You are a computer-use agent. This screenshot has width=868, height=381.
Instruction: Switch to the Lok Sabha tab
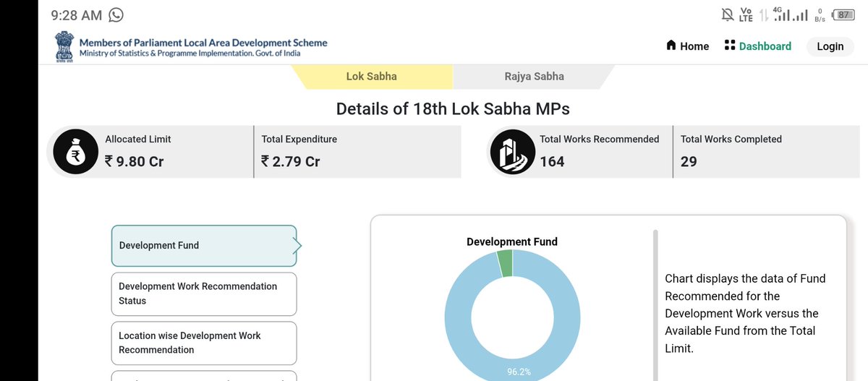pos(372,77)
